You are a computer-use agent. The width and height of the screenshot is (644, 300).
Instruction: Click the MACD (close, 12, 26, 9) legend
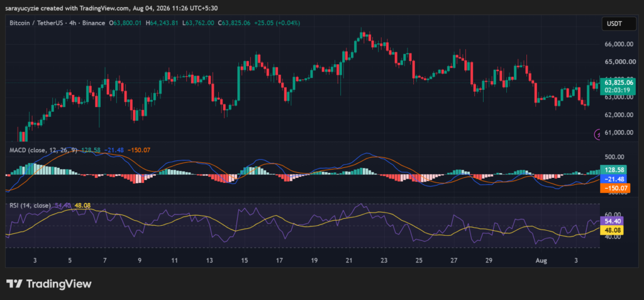coord(43,150)
